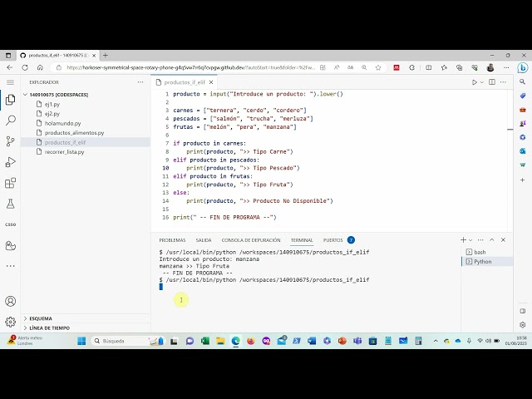The height and width of the screenshot is (399, 532).
Task: Close the terminal panel
Action: [x=504, y=240]
